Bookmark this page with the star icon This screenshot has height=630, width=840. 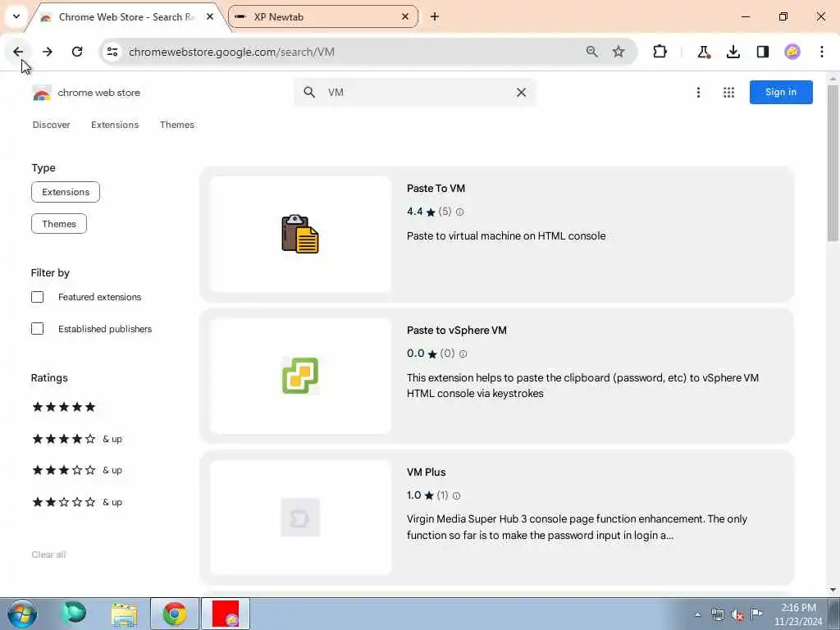619,52
